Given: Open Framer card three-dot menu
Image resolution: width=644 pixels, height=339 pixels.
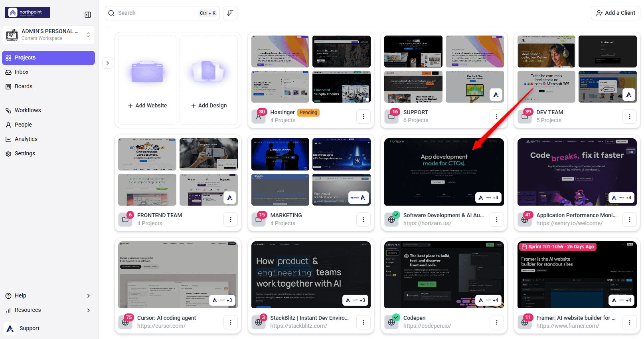Looking at the screenshot, I should tap(630, 322).
